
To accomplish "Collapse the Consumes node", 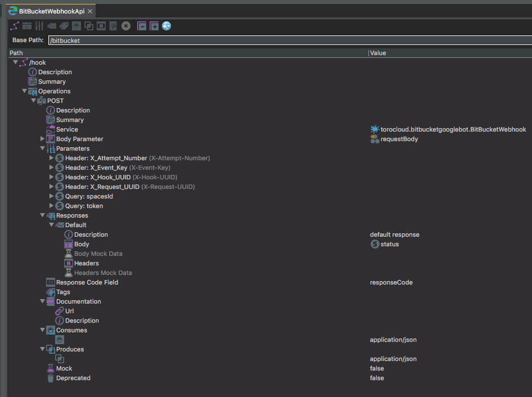I will [x=42, y=330].
